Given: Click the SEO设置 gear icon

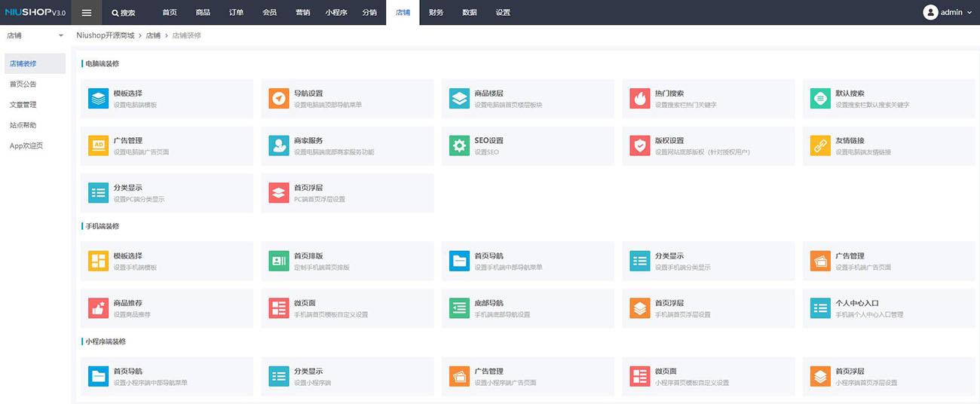Looking at the screenshot, I should pyautogui.click(x=459, y=145).
